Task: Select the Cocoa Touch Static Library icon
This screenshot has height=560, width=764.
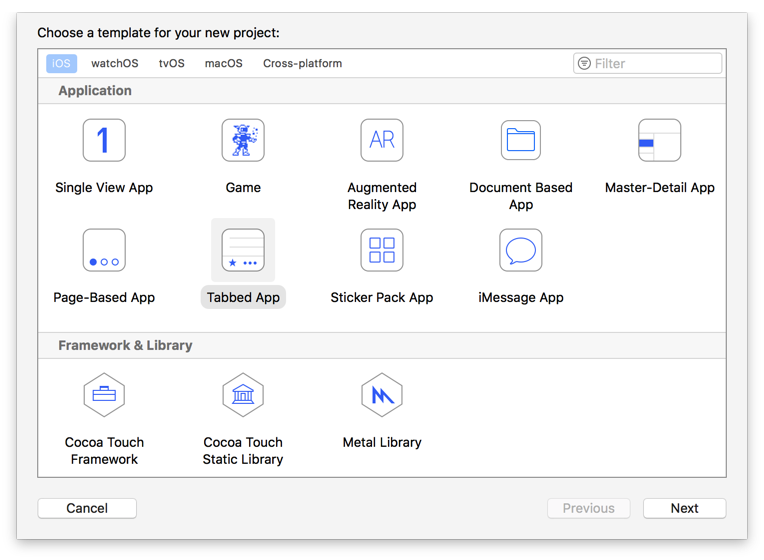Action: 243,395
